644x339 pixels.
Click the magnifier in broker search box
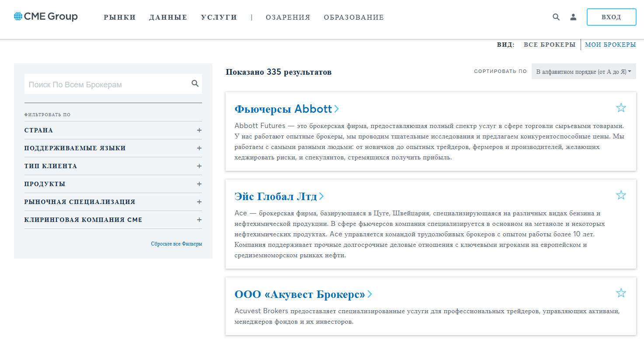195,83
